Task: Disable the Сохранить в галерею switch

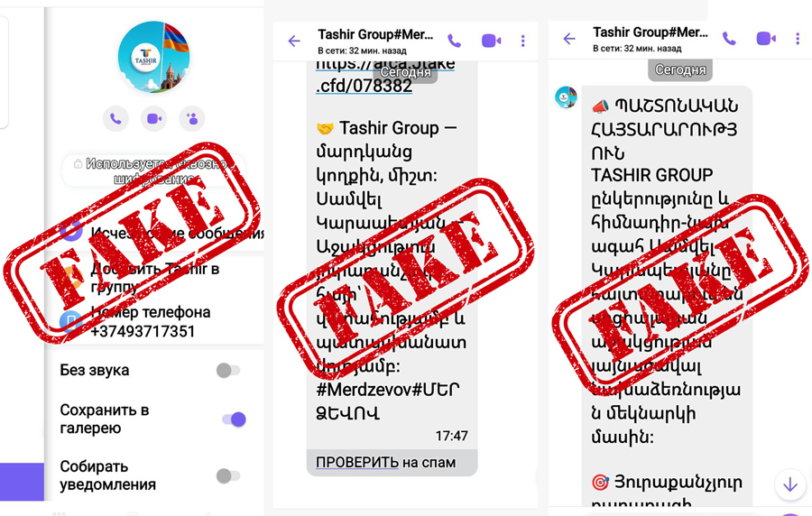Action: point(234,419)
